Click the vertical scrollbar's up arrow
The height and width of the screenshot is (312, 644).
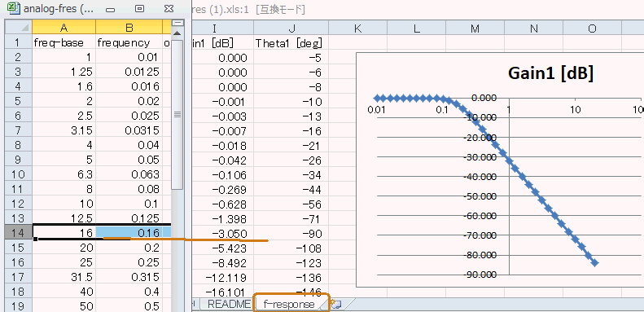tap(177, 33)
